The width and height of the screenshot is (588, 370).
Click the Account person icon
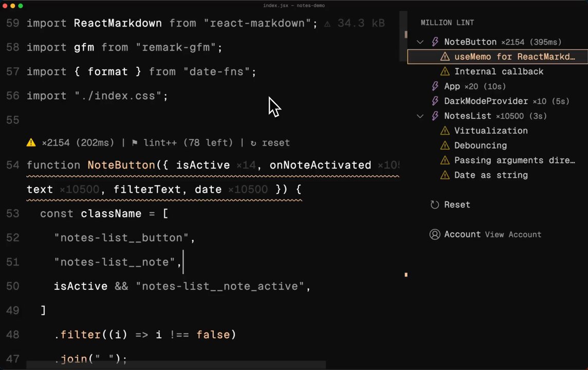(x=435, y=234)
